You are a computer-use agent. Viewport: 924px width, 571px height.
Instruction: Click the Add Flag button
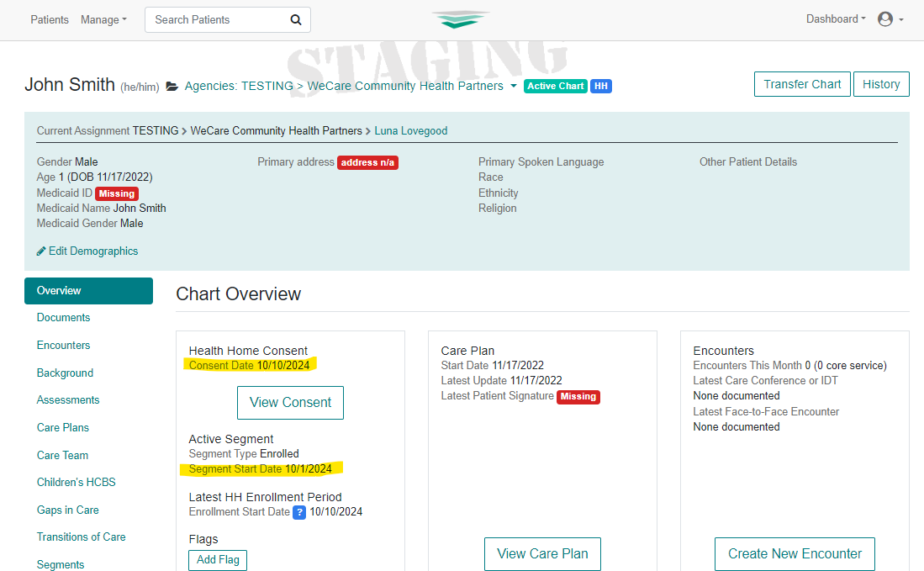pos(218,560)
